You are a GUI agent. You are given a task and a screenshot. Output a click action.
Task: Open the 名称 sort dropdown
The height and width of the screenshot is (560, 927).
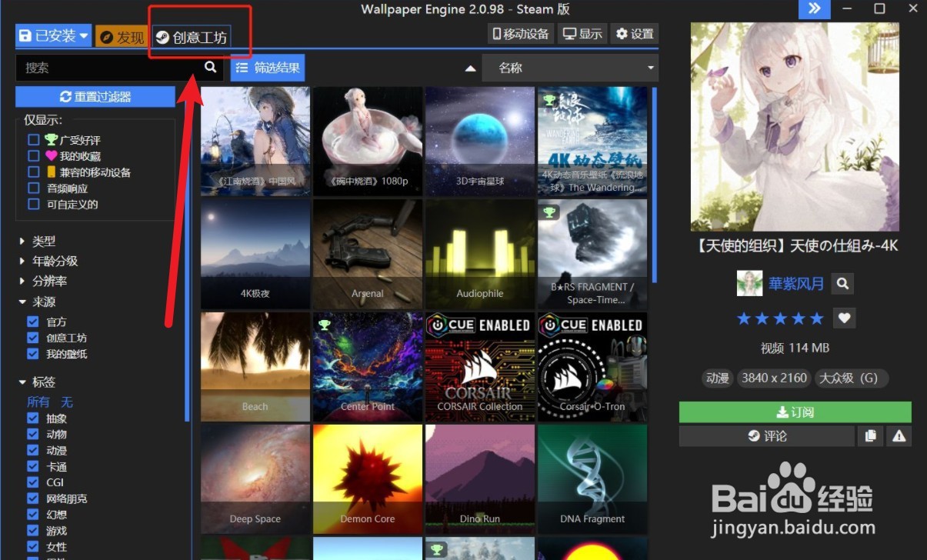[x=570, y=68]
